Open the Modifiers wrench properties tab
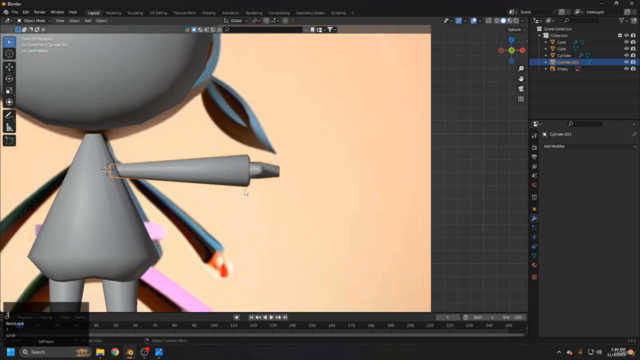Viewport: 640px width, 360px height. point(534,219)
